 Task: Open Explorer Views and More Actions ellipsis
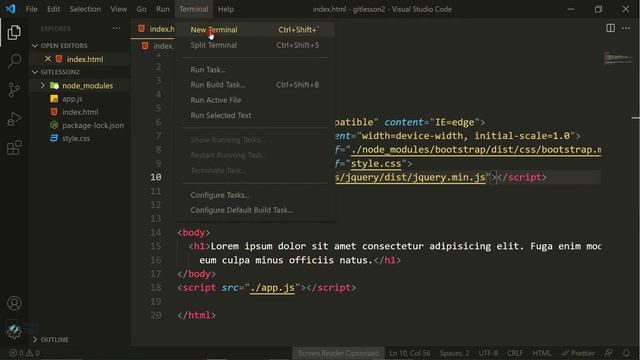(x=116, y=29)
